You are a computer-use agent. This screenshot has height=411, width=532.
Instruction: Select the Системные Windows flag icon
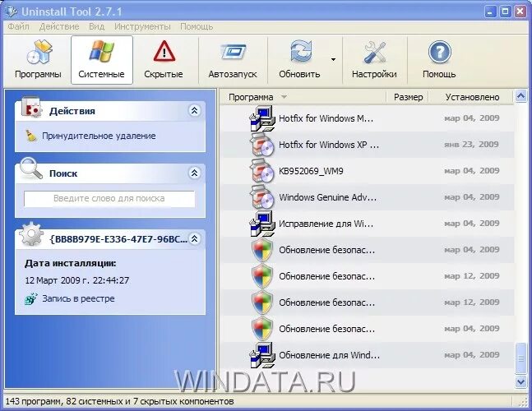coord(101,51)
